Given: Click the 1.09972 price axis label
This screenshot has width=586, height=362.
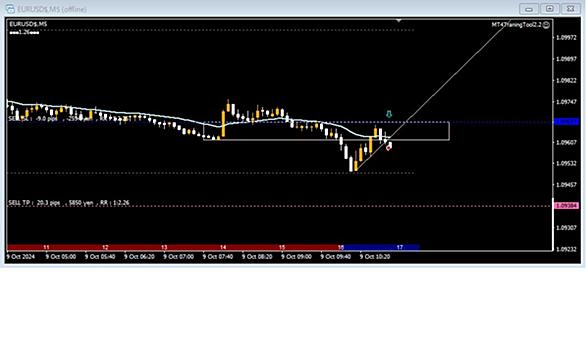Looking at the screenshot, I should coord(566,38).
